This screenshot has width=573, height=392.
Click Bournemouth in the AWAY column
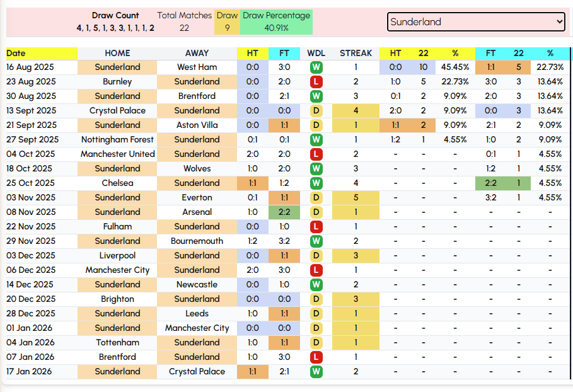point(197,241)
